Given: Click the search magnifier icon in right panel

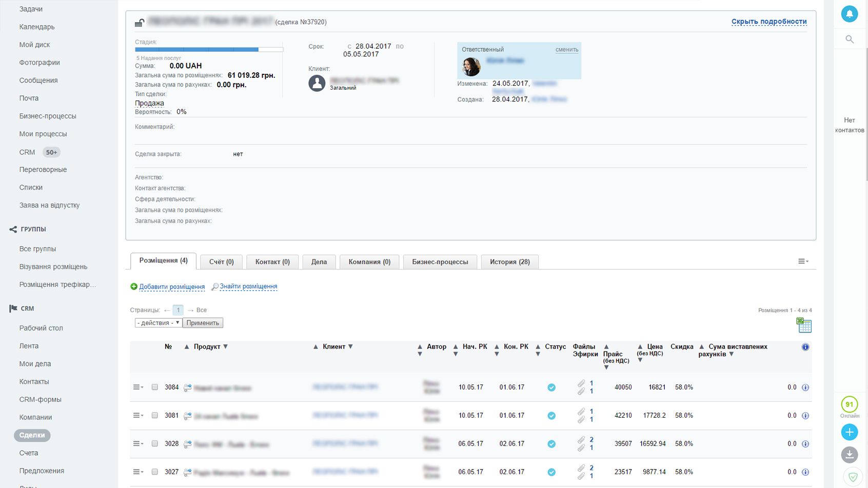Looking at the screenshot, I should 850,39.
